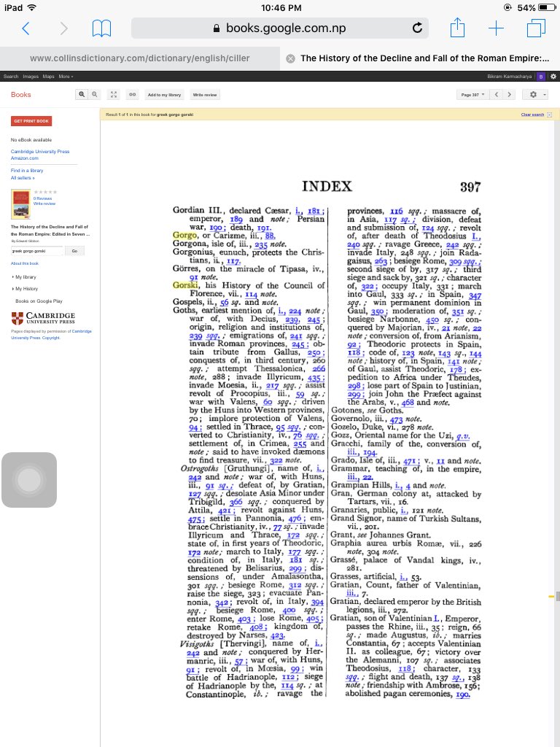Expand the More menu in Google bar
Viewport: 560px width, 747px height.
pos(66,76)
